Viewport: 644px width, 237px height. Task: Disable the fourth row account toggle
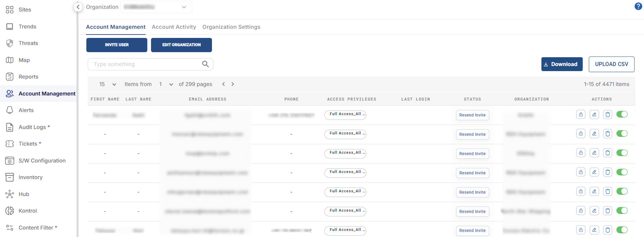(622, 172)
